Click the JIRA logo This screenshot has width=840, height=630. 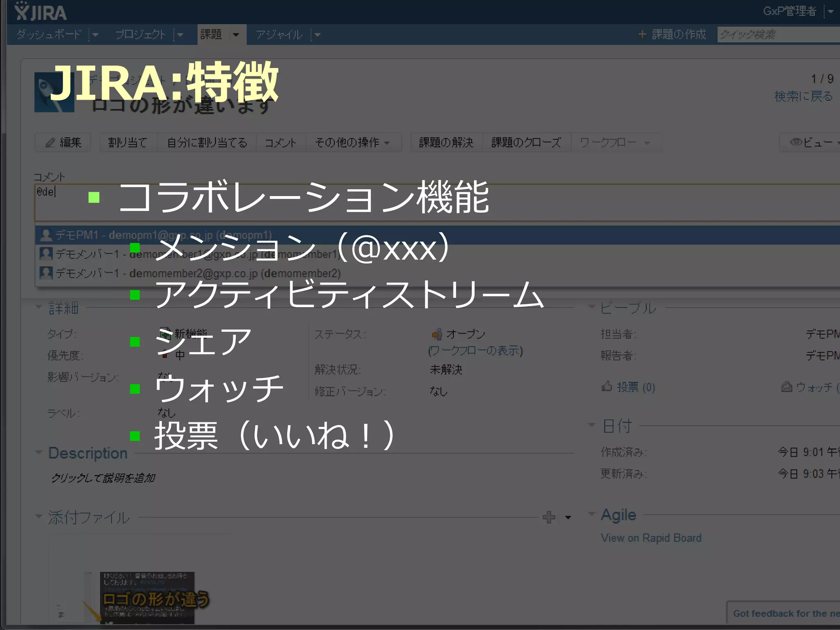tap(40, 11)
